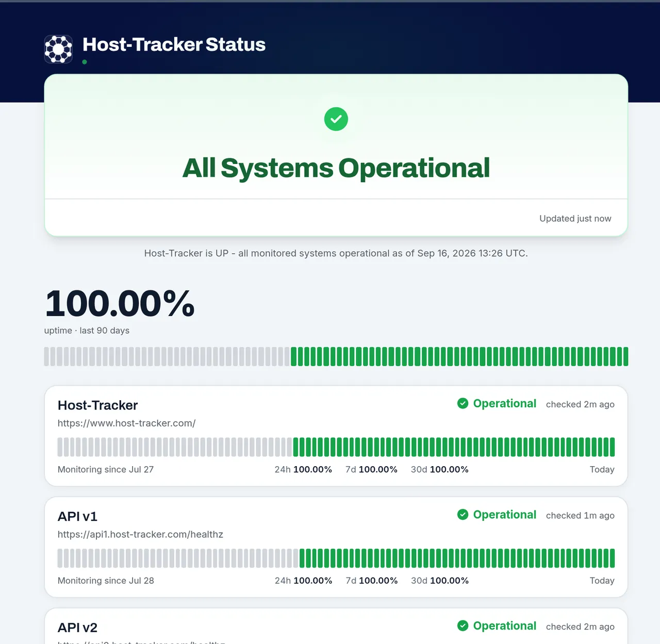Click the Host-Tracker card's Operational status label
The image size is (660, 644).
pyautogui.click(x=505, y=404)
